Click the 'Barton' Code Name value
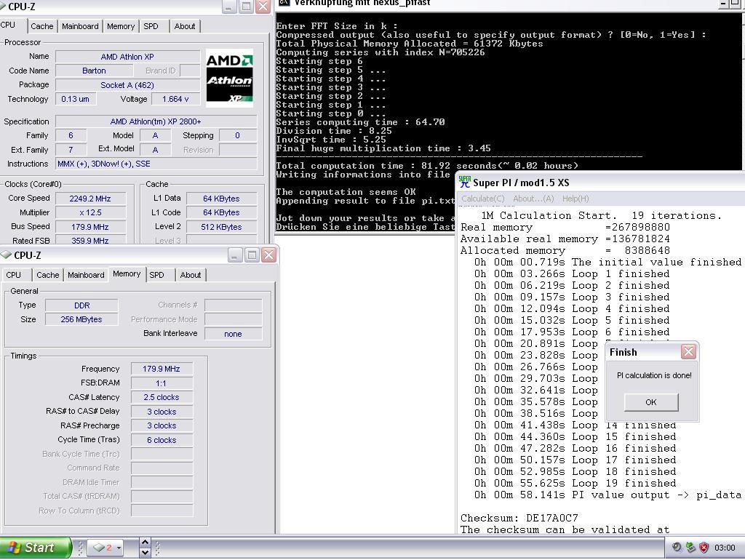This screenshot has width=745, height=560. (x=94, y=71)
